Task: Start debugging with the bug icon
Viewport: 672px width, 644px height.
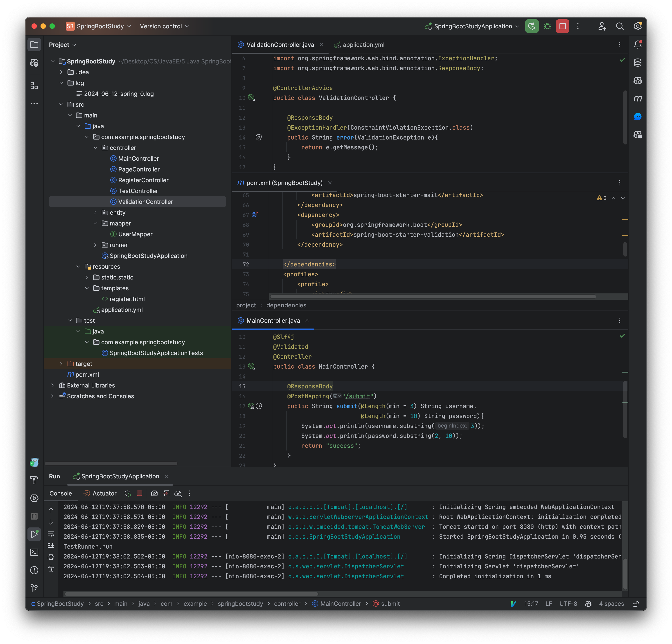Action: [547, 26]
